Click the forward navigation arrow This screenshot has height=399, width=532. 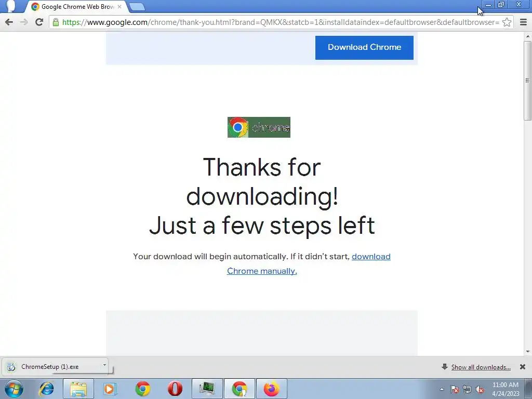[24, 22]
